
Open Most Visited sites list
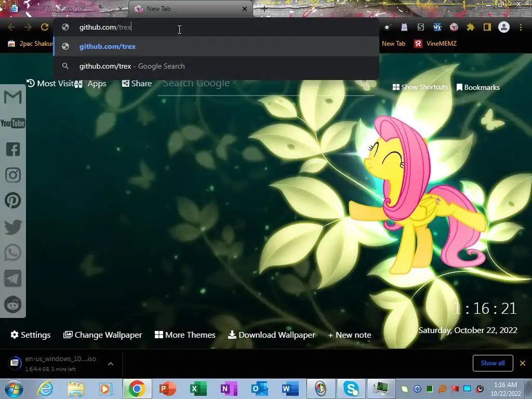pos(49,84)
